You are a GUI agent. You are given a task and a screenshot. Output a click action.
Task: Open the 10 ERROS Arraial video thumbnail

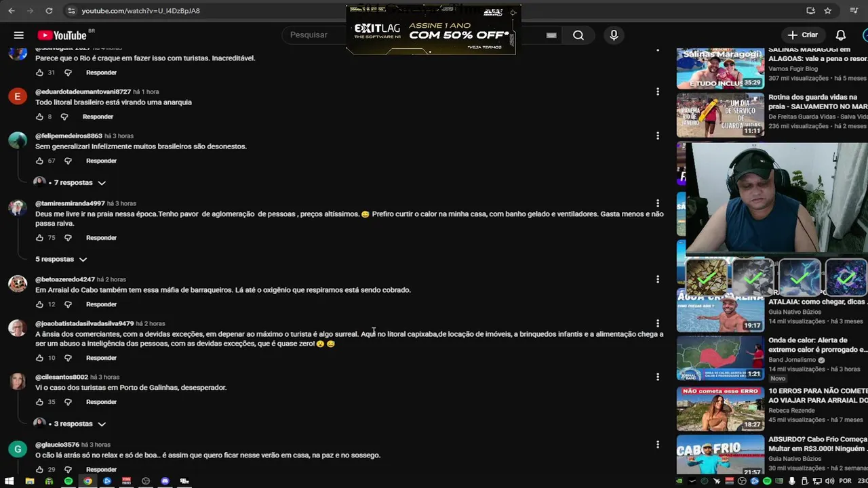(720, 409)
